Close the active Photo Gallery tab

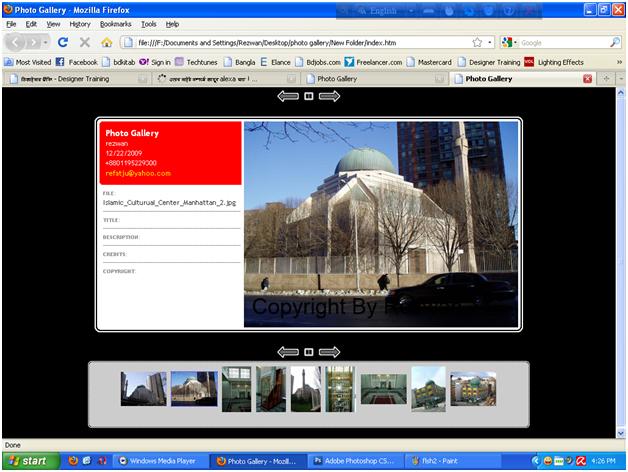click(588, 79)
